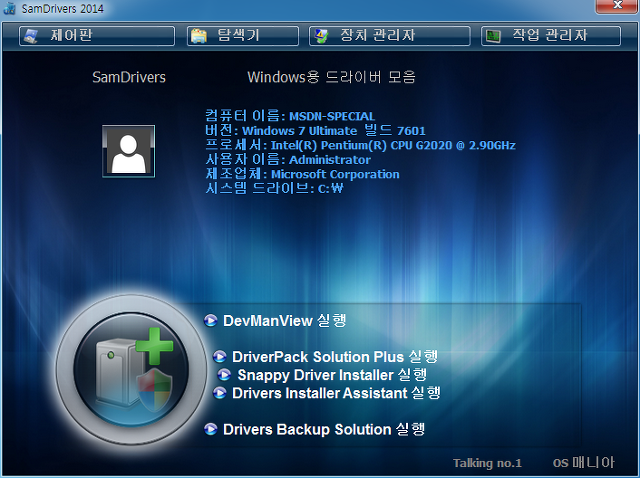Open the 탐색기 (Explorer) button
This screenshot has width=640, height=478.
pyautogui.click(x=243, y=36)
